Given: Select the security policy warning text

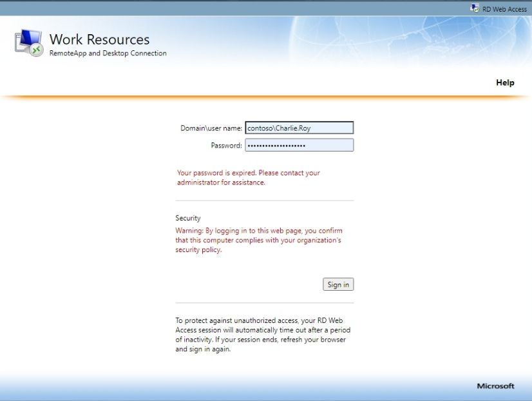Looking at the screenshot, I should point(258,240).
